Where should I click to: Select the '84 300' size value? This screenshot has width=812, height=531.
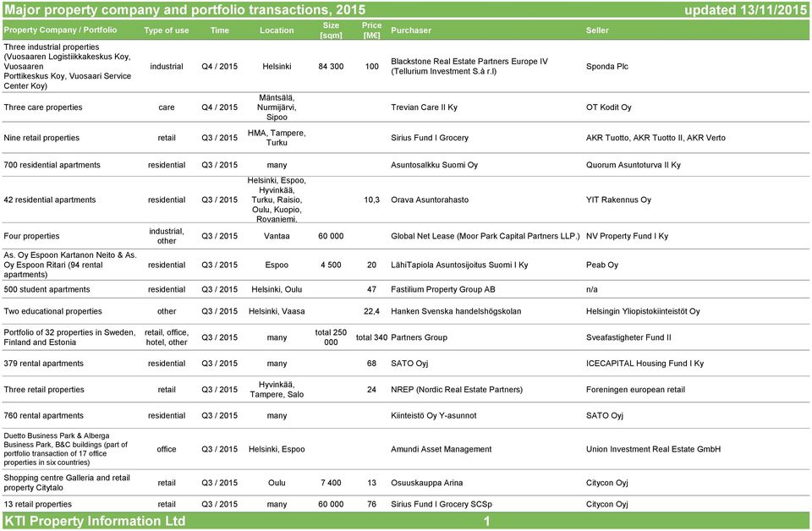[331, 66]
